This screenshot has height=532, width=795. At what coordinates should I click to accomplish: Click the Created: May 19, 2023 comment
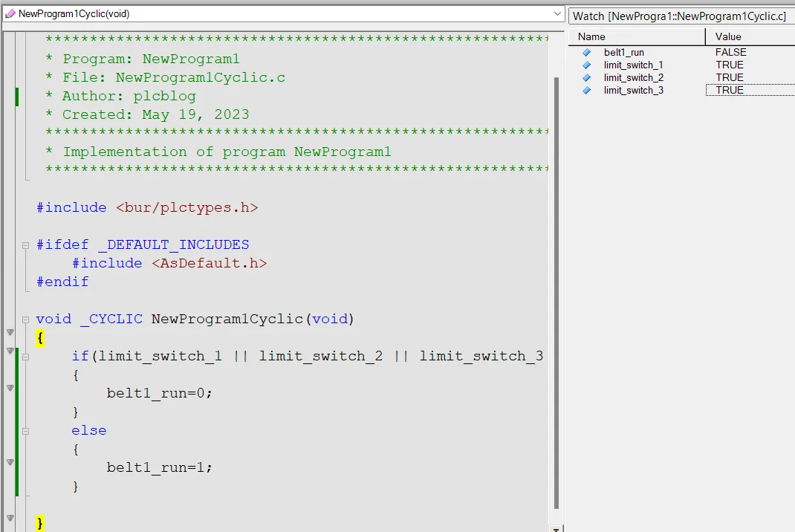[147, 114]
